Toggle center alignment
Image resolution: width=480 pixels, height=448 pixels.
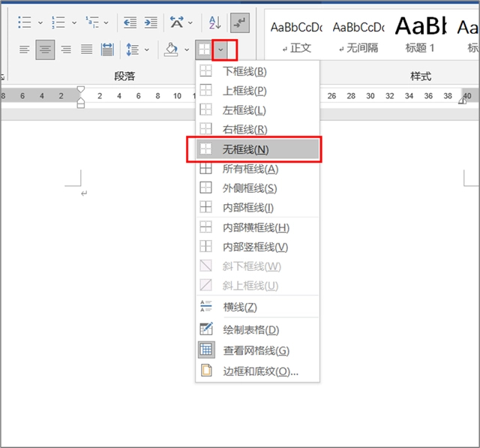pyautogui.click(x=45, y=50)
